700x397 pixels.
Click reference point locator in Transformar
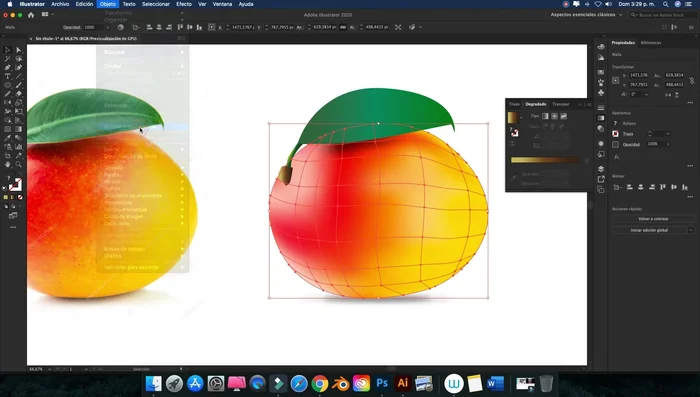[616, 80]
